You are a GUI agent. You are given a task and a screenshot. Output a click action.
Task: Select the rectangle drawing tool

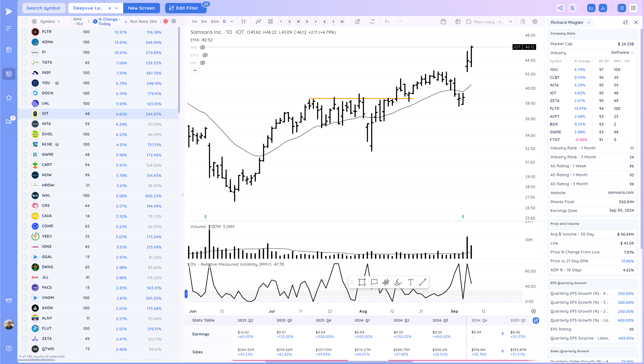tap(362, 282)
